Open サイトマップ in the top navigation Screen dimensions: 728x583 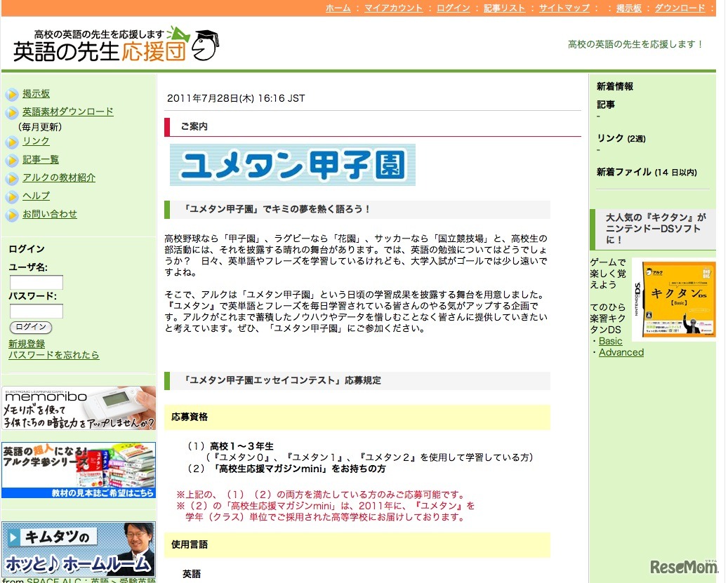point(564,8)
